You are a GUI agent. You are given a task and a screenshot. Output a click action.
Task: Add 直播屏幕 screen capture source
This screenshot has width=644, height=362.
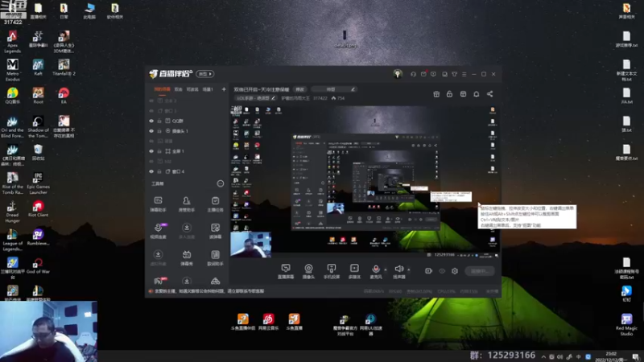click(x=286, y=271)
